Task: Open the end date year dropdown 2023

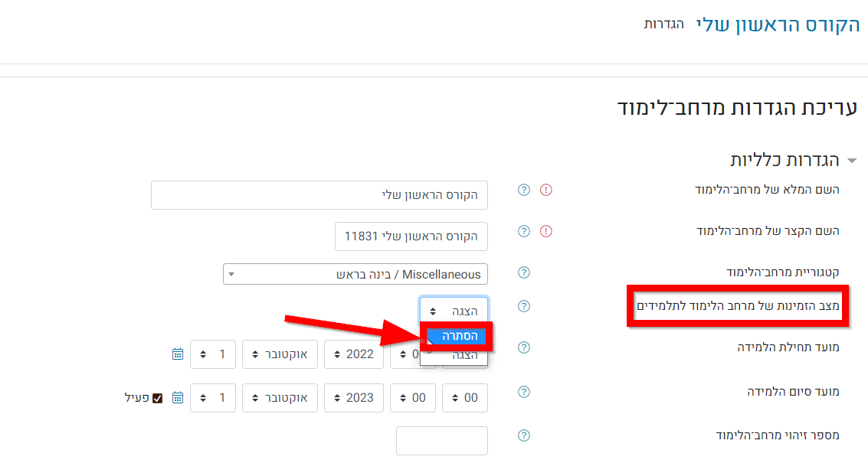Action: (x=354, y=398)
